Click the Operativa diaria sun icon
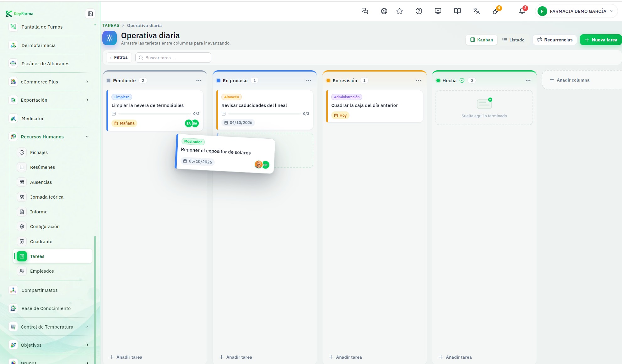 110,38
